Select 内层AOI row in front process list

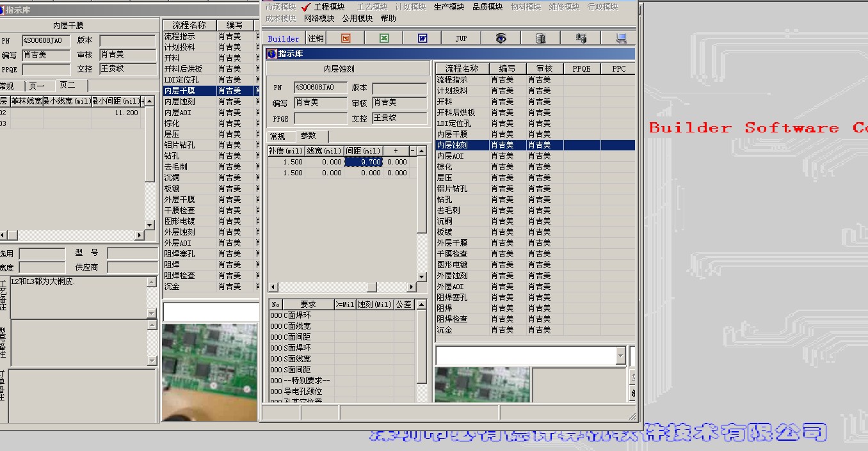tap(534, 156)
